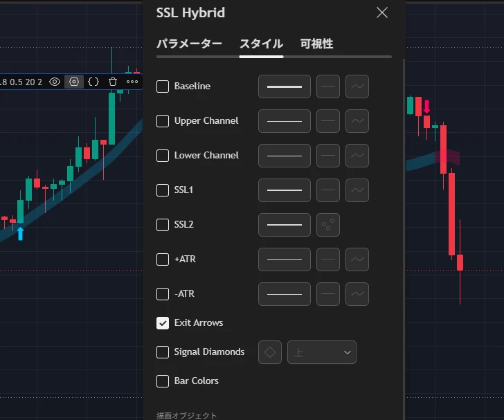Delete indicator with trash icon
This screenshot has width=504, height=420.
click(x=112, y=82)
